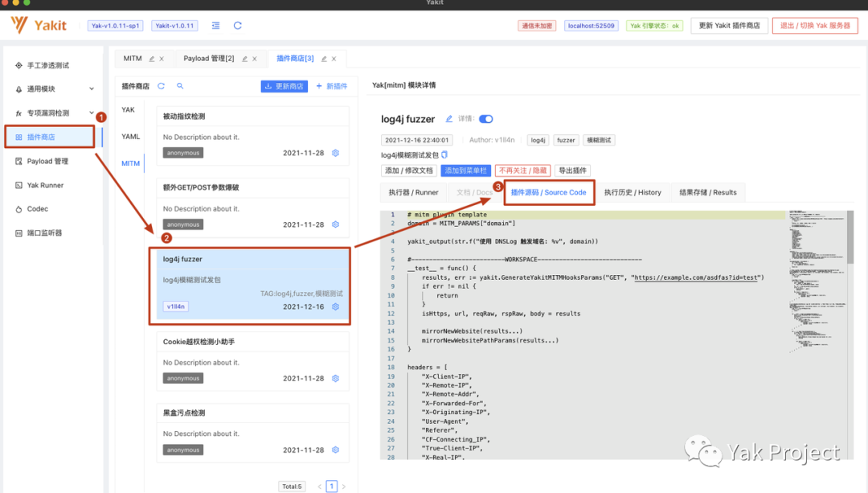This screenshot has height=493, width=868.
Task: Click the 导出插件 button
Action: pos(572,170)
